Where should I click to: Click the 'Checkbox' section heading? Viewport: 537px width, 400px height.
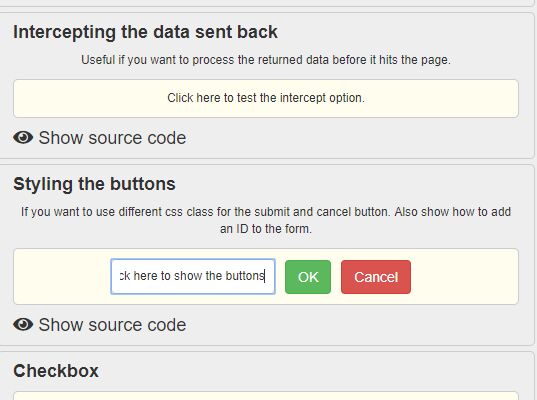56,371
